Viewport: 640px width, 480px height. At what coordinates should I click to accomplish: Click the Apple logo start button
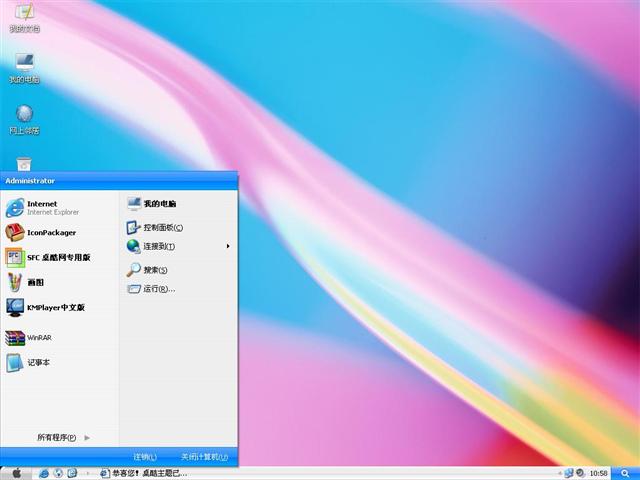[x=16, y=473]
